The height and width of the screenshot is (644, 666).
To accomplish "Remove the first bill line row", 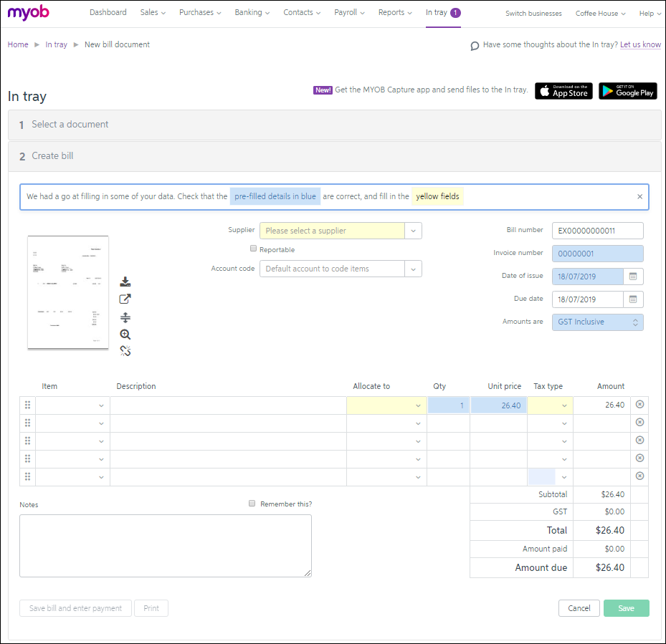I will 639,405.
